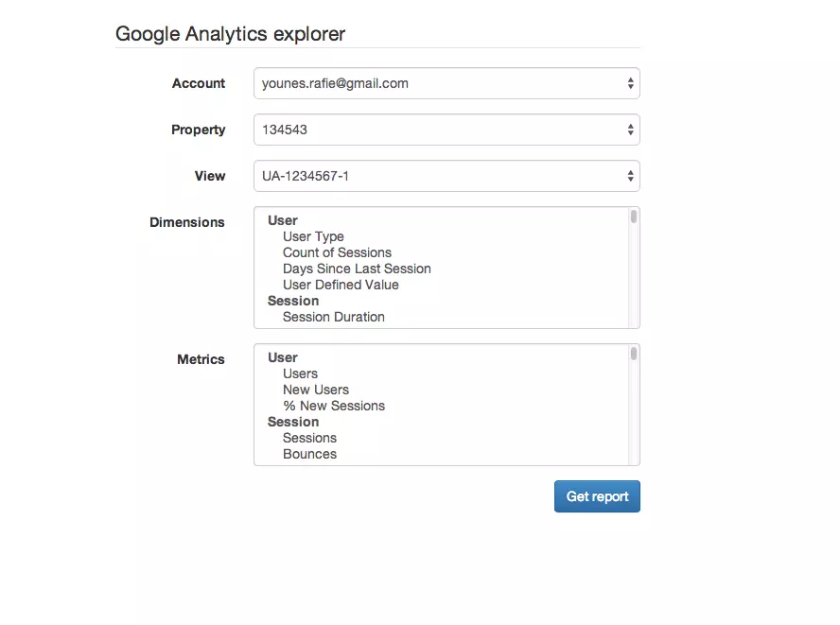
Task: Click the Get report button
Action: pyautogui.click(x=597, y=496)
